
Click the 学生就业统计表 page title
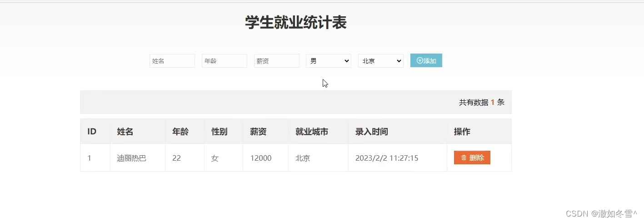coord(296,22)
